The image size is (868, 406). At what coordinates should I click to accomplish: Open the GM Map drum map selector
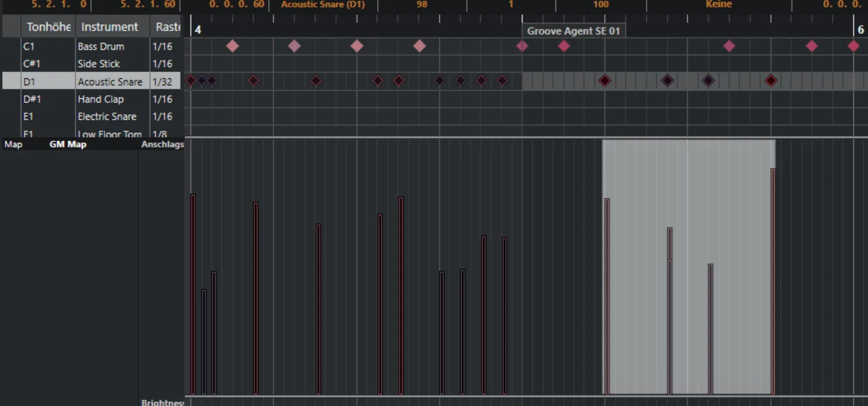68,144
